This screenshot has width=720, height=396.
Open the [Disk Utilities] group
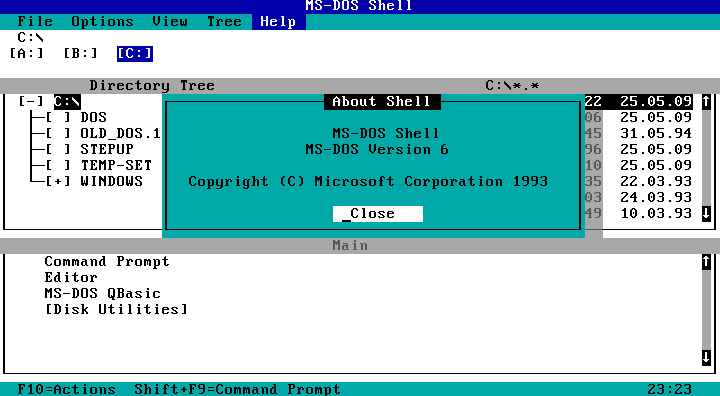116,309
